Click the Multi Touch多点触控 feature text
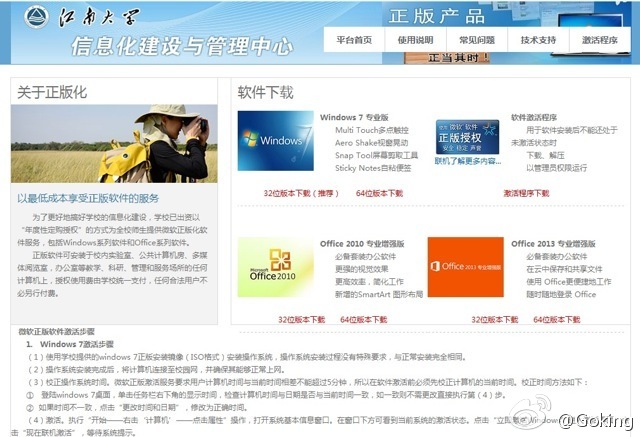Screen dimensions: 640x437 (x=372, y=130)
